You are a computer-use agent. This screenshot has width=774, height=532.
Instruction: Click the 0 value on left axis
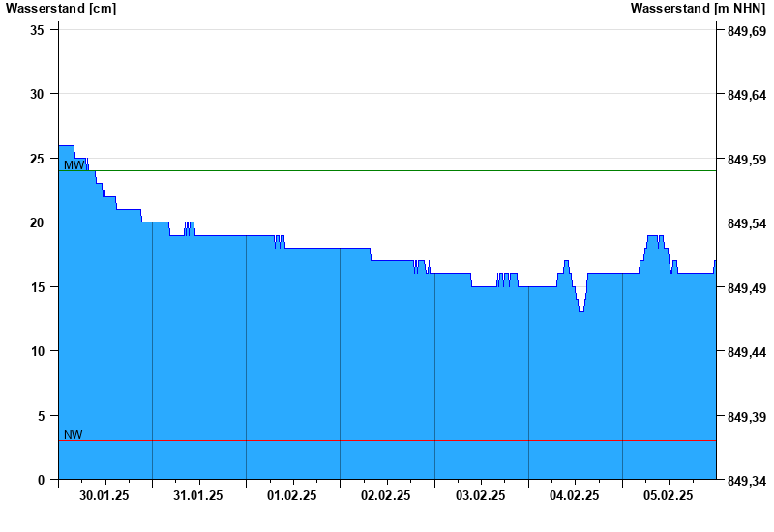pyautogui.click(x=41, y=480)
